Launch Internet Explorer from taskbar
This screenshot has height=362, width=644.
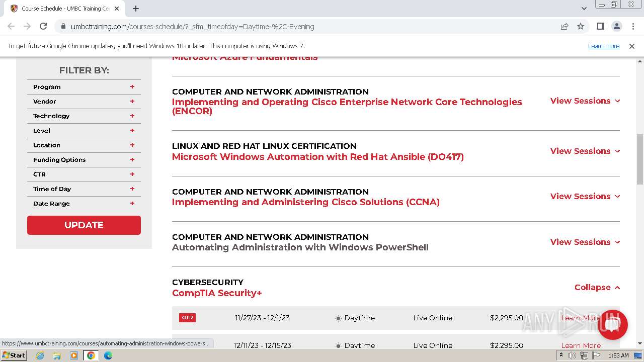[x=40, y=355]
